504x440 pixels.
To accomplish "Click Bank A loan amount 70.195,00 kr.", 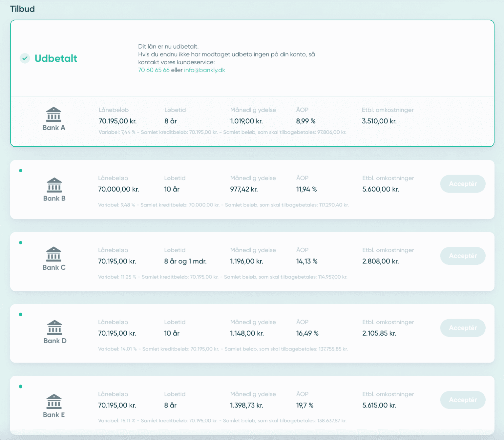I will pos(117,121).
